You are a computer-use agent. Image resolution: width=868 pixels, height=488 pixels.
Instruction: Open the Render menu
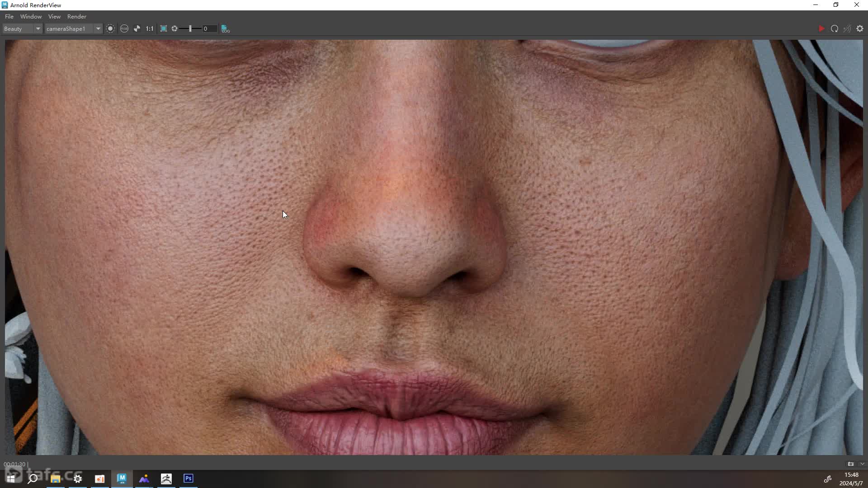[77, 16]
